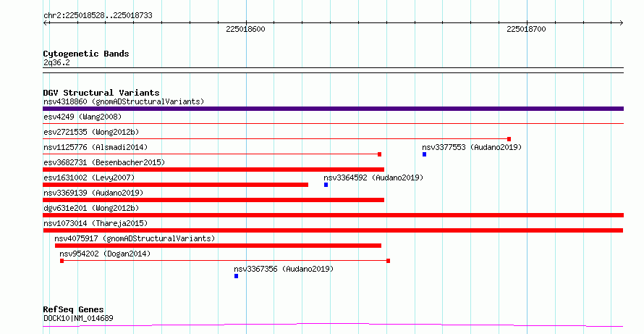This screenshot has height=334, width=644.
Task: Open the nsv3369139 (Audano2019) label
Action: (x=93, y=193)
